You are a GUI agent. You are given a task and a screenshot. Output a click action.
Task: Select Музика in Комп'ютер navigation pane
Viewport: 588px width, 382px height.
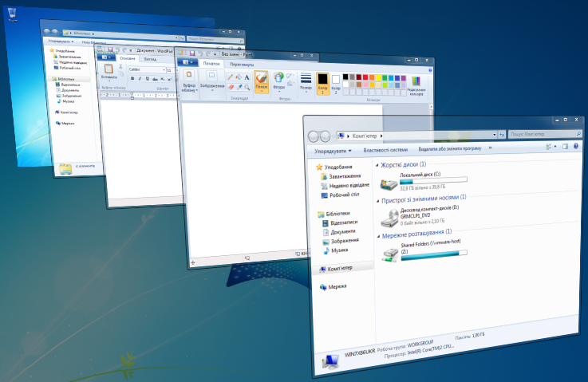pyautogui.click(x=336, y=250)
